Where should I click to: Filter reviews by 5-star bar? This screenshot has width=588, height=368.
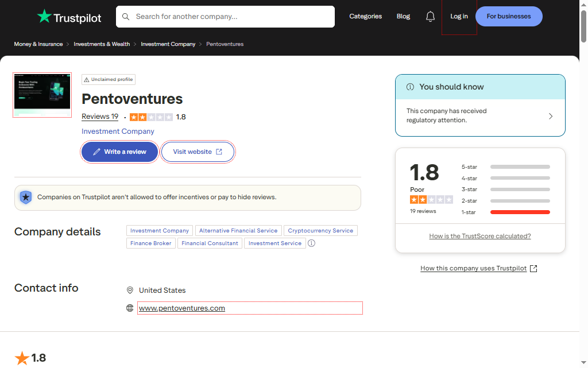pyautogui.click(x=520, y=167)
